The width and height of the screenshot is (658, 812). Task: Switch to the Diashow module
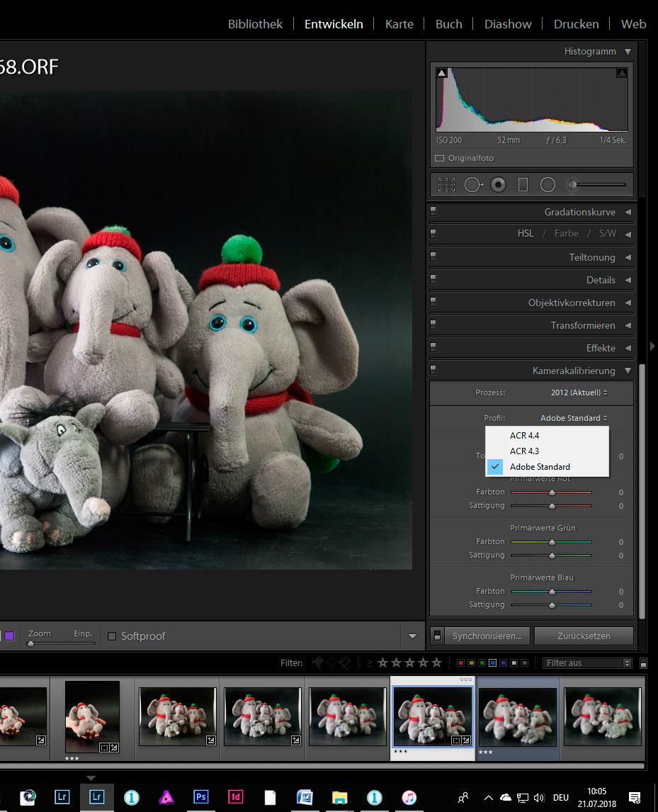coord(508,24)
